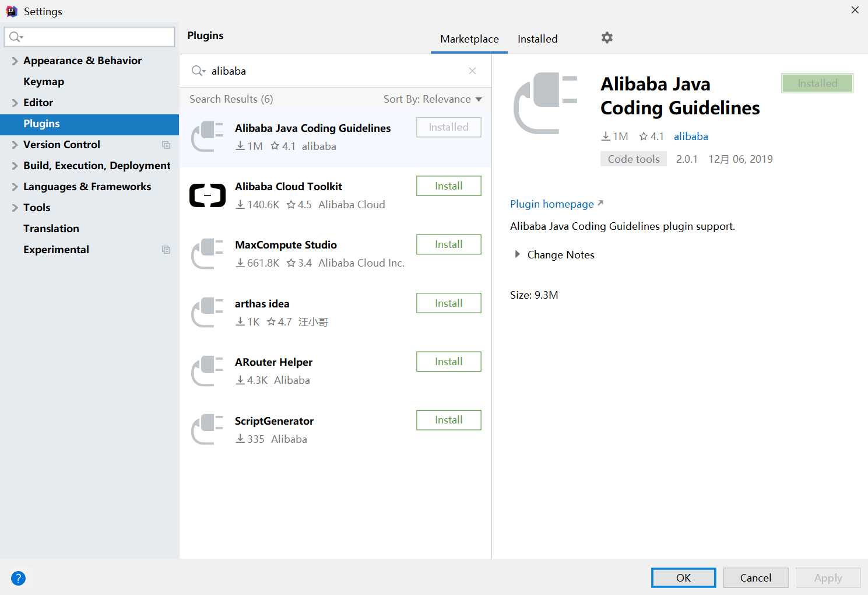
Task: Click the Search Results (6) label
Action: (x=231, y=99)
